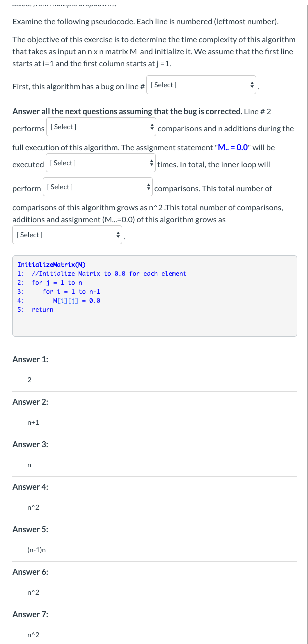The image size is (308, 644).
Task: Click the Answer 5 heading
Action: (x=30, y=529)
